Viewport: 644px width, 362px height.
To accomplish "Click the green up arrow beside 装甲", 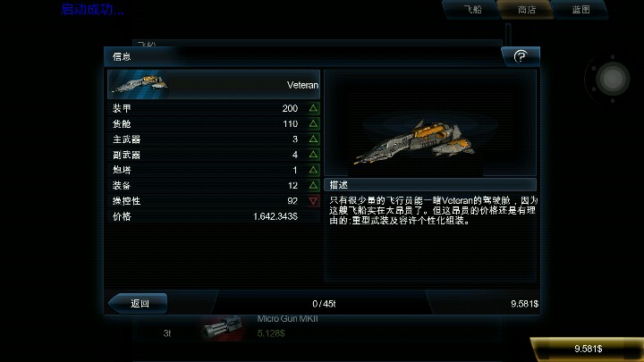I will click(313, 108).
